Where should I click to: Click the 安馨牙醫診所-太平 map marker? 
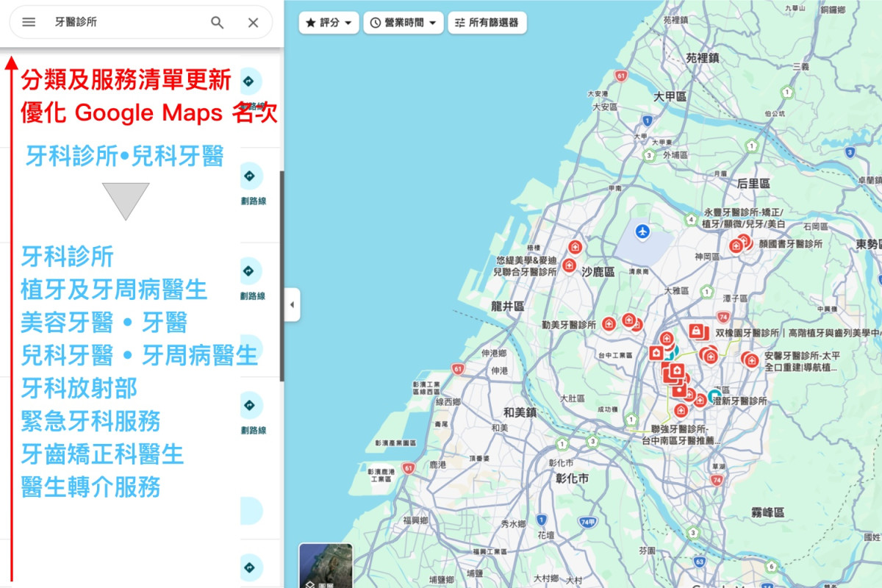(751, 360)
